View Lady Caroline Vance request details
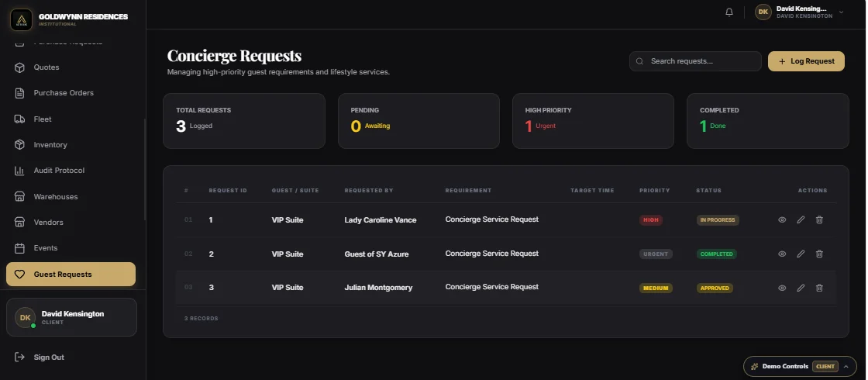This screenshot has width=868, height=380. [782, 220]
